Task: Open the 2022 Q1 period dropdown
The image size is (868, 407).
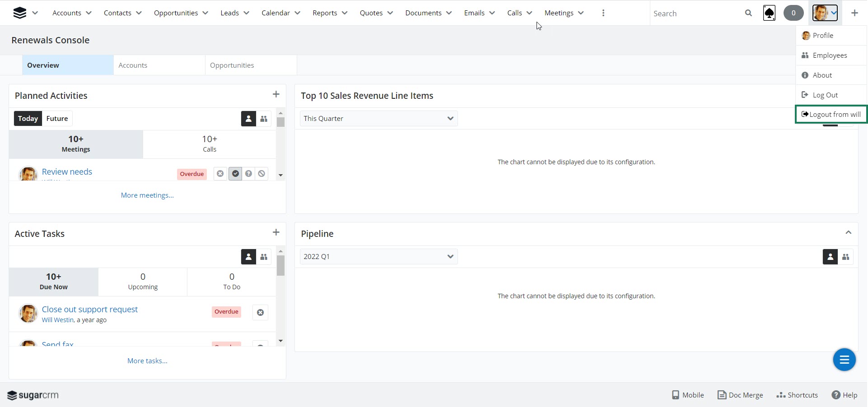Action: pos(378,257)
